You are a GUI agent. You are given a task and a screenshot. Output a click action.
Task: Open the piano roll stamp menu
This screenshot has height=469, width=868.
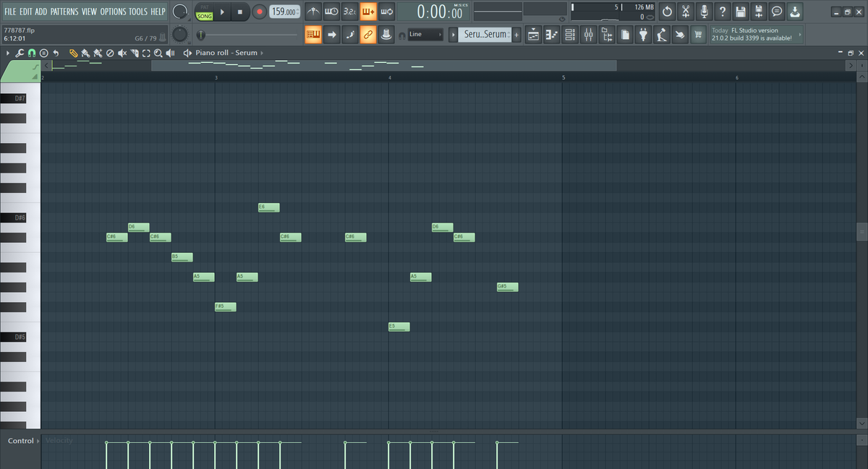tap(44, 53)
